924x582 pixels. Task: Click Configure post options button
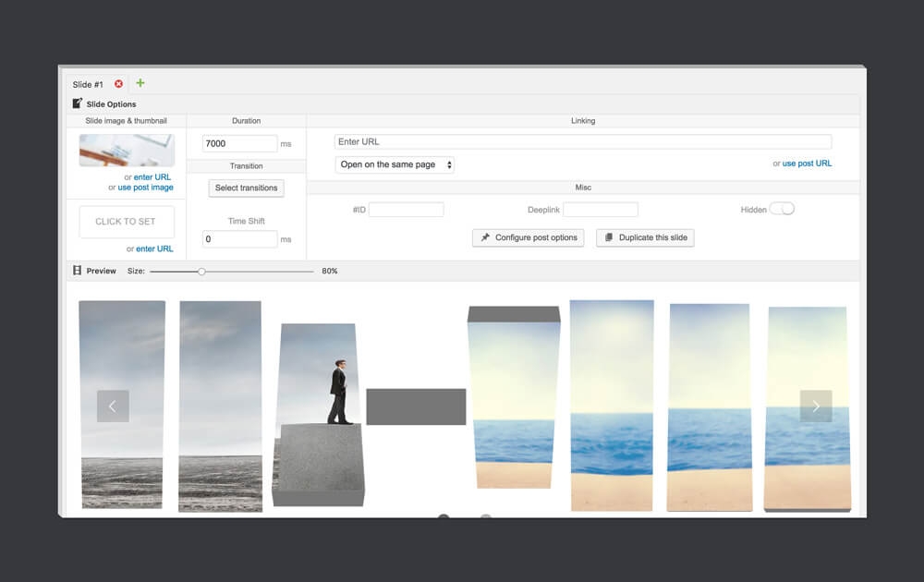point(528,237)
